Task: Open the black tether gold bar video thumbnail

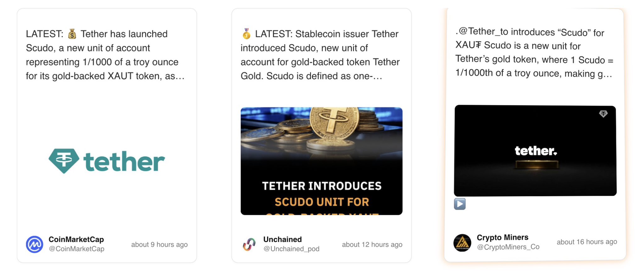Action: [x=535, y=151]
